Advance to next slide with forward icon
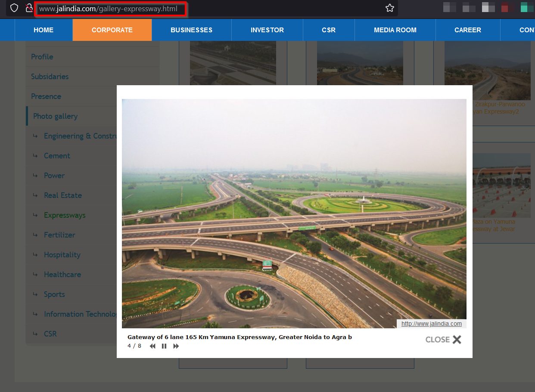 tap(176, 346)
